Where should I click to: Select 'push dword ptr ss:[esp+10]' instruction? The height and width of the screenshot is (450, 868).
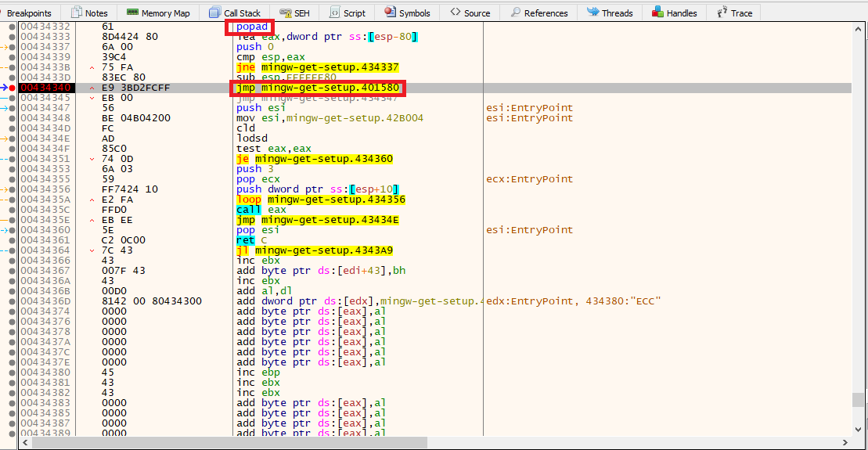(x=317, y=189)
